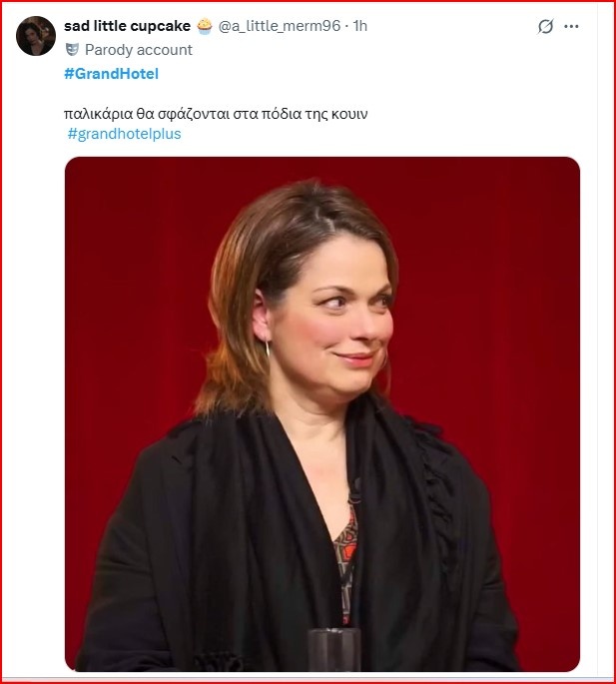Click the Greek tweet text line
The height and width of the screenshot is (684, 616).
click(x=216, y=114)
